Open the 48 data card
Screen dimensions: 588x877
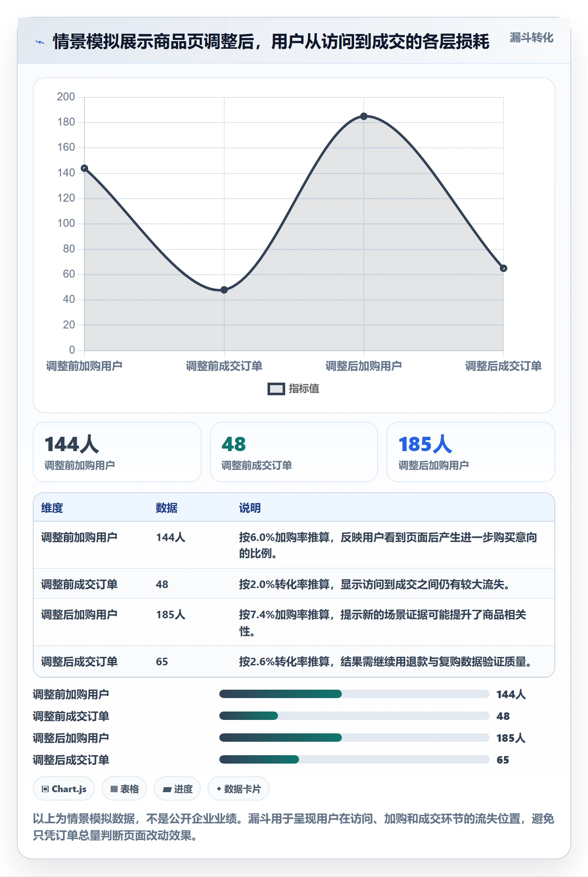[294, 452]
